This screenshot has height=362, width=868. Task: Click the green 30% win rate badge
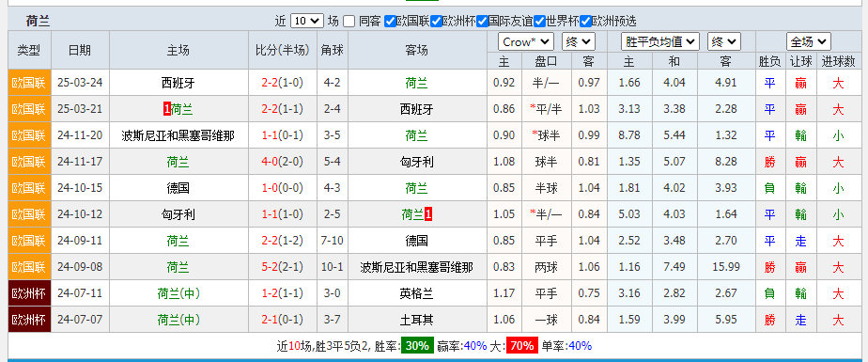[x=417, y=346]
